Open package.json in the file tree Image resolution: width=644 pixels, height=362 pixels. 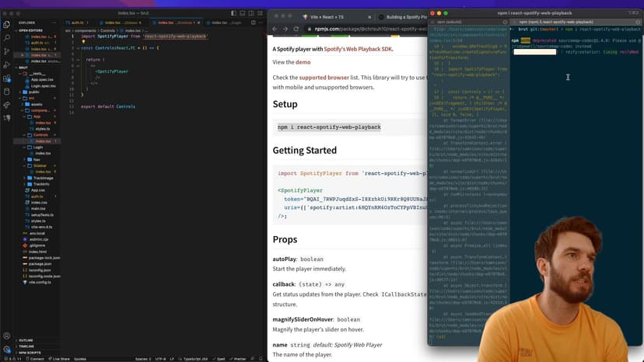pyautogui.click(x=40, y=264)
